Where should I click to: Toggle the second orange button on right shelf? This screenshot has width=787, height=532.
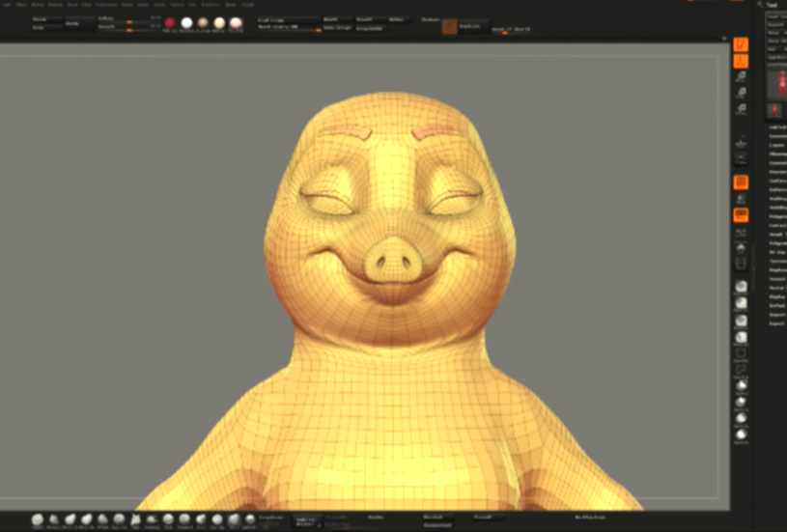pos(741,61)
